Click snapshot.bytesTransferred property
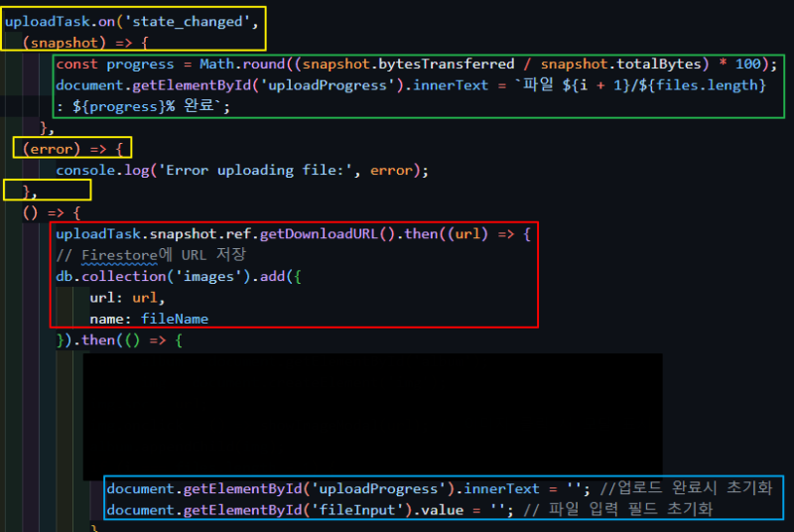The height and width of the screenshot is (532, 794). pos(408,65)
